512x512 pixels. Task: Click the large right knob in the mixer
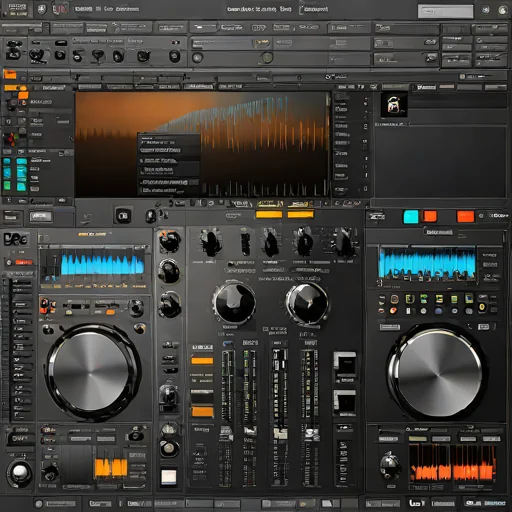click(x=307, y=303)
